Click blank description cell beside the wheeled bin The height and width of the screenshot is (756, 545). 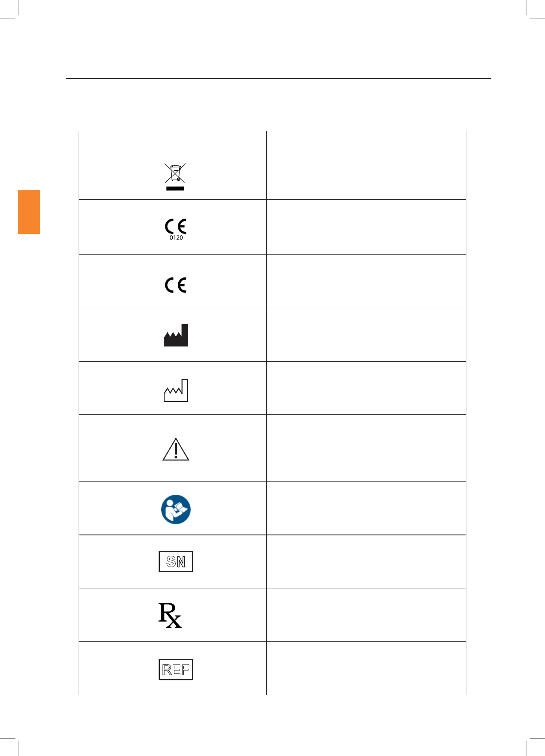366,173
